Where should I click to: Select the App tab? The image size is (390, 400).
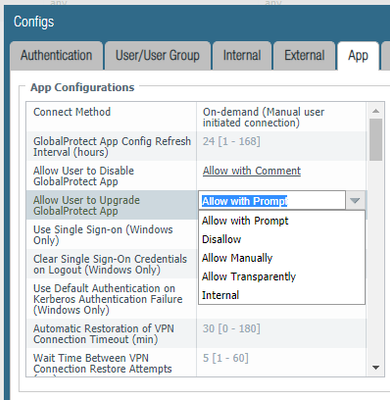pos(358,56)
